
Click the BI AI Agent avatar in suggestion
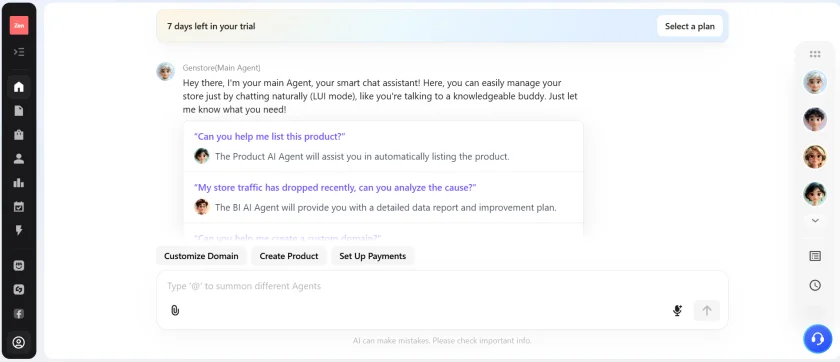(201, 207)
